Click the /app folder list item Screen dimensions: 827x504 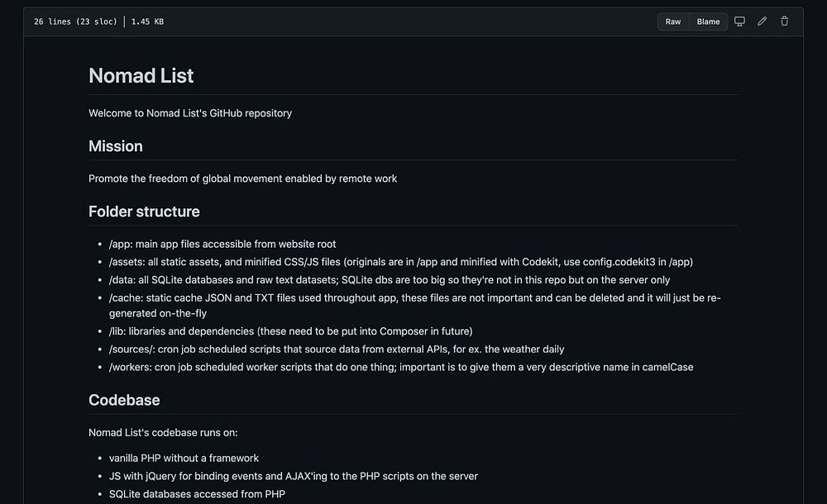(222, 245)
